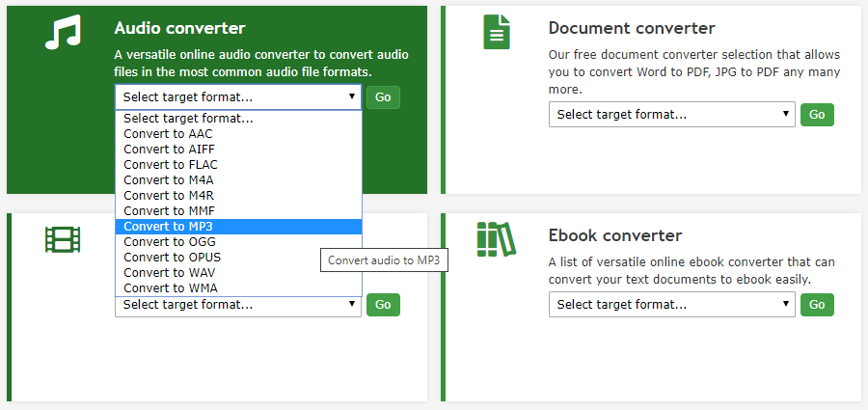Select Convert to M4R option
This screenshot has width=868, height=410.
[x=238, y=196]
